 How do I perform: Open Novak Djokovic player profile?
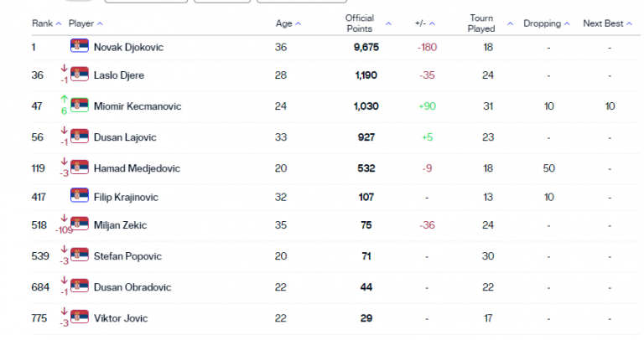(128, 48)
